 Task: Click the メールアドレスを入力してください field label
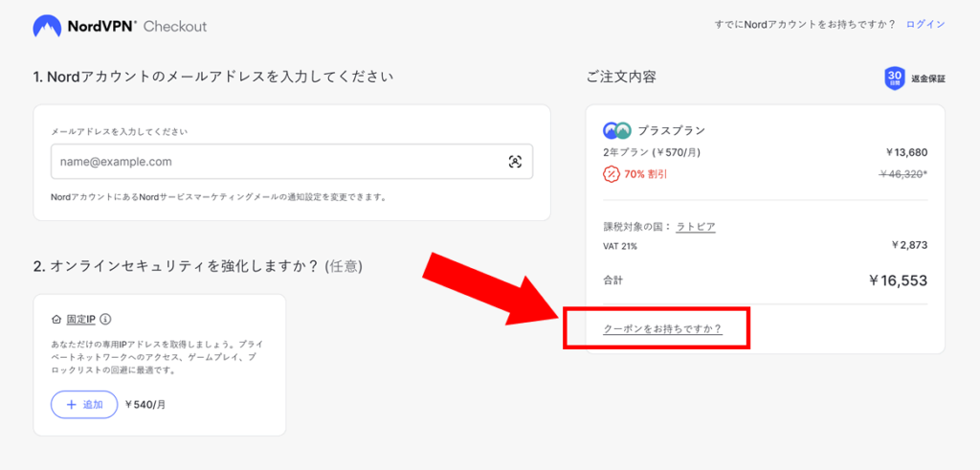(119, 132)
